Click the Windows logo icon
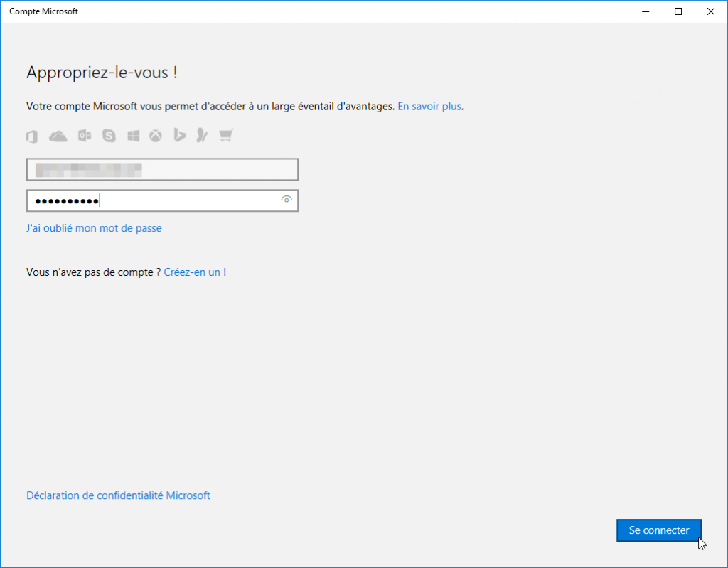 click(134, 136)
